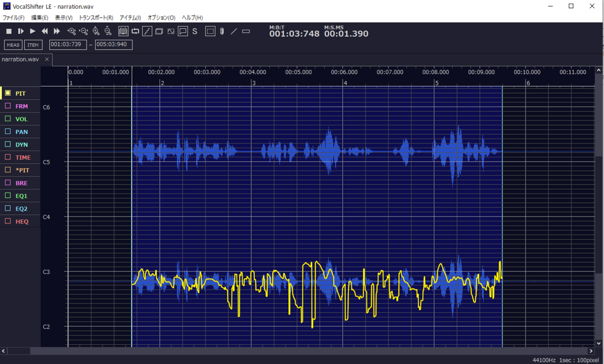Click the MEAS button

coord(13,45)
